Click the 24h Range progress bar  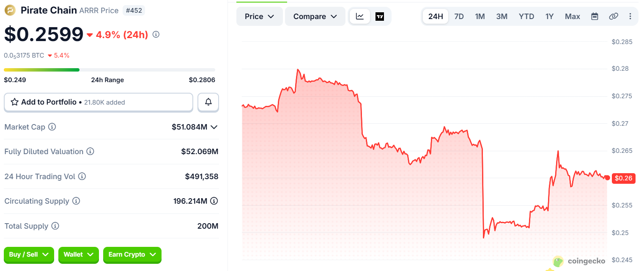click(110, 70)
